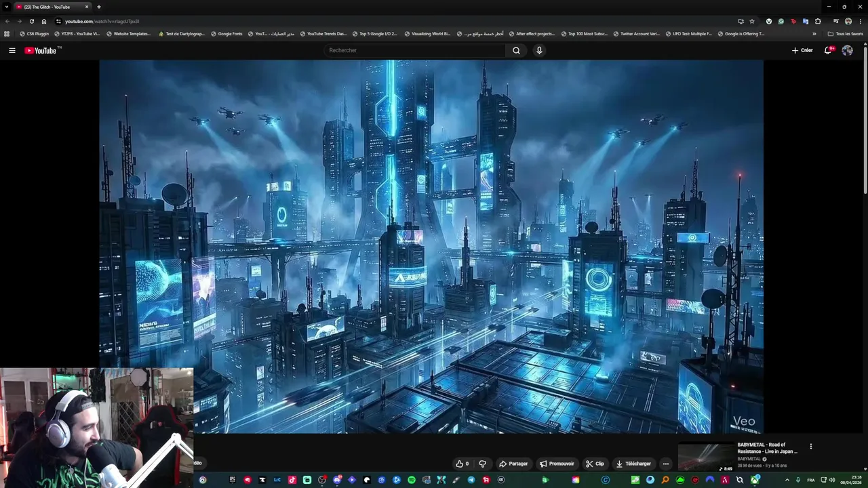Bookmark this page with the star icon
The height and width of the screenshot is (488, 868).
pos(752,21)
